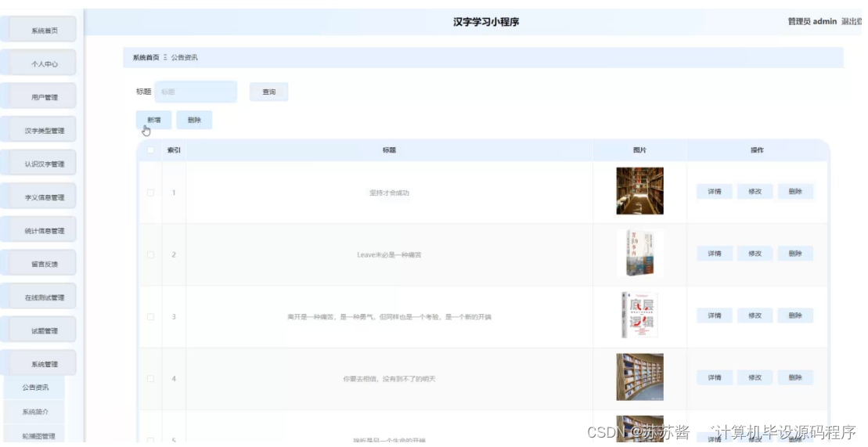Open the 统计信息管理 sidebar menu
This screenshot has height=447, width=868.
click(x=39, y=230)
